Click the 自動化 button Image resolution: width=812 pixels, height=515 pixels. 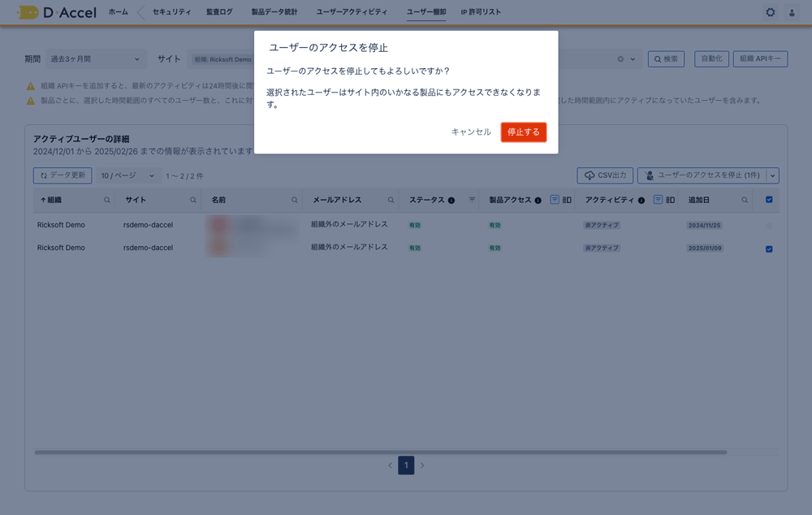(x=711, y=59)
